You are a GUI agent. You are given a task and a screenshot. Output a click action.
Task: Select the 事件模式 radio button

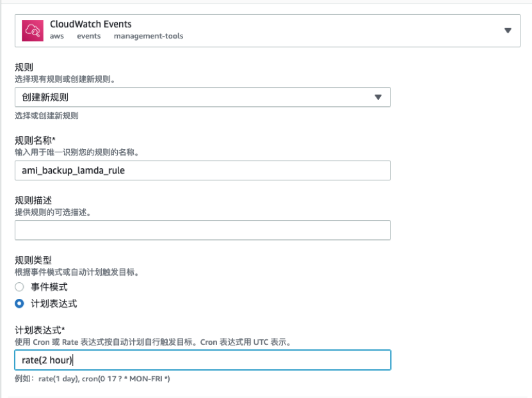[19, 287]
